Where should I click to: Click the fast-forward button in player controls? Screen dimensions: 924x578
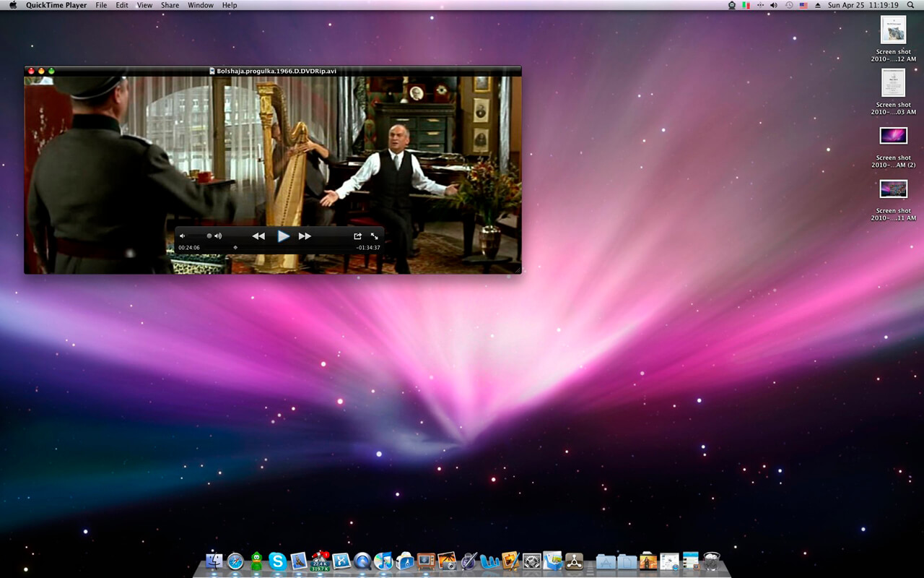(305, 236)
